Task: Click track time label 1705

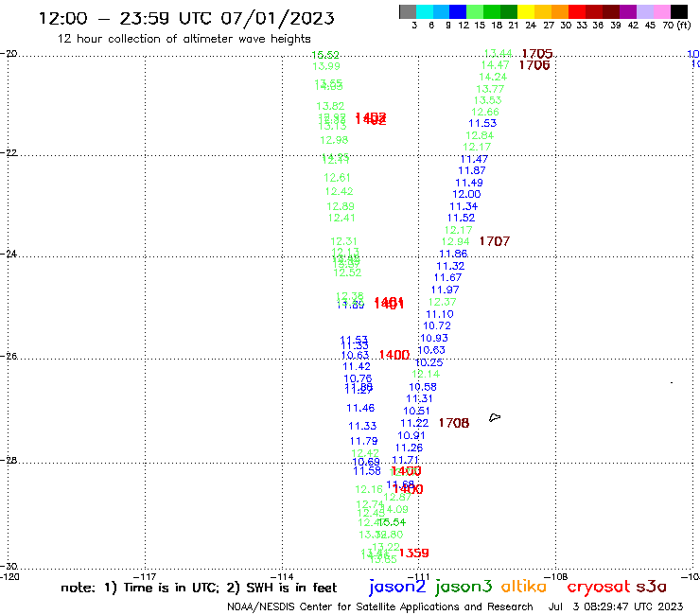Action: (537, 54)
